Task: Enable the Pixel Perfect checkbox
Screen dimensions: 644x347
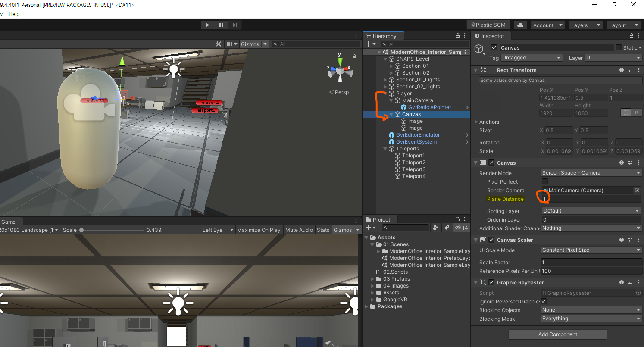Action: pos(545,181)
